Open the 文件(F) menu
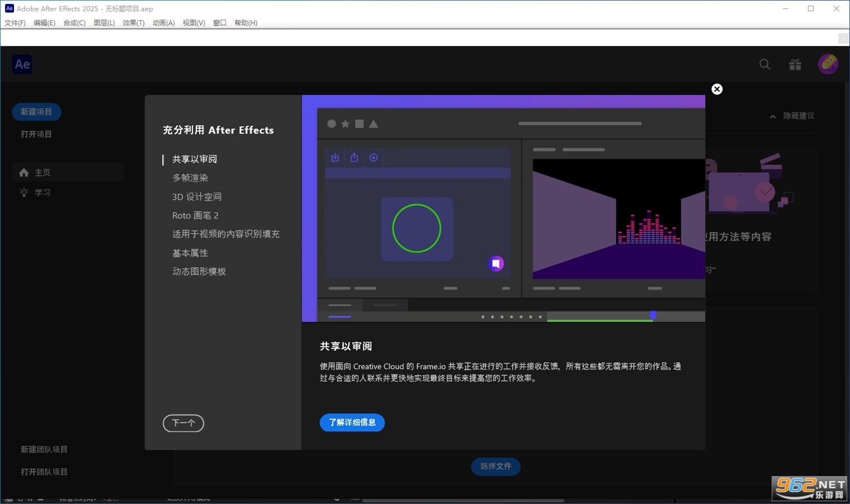This screenshot has width=850, height=504. [x=15, y=23]
